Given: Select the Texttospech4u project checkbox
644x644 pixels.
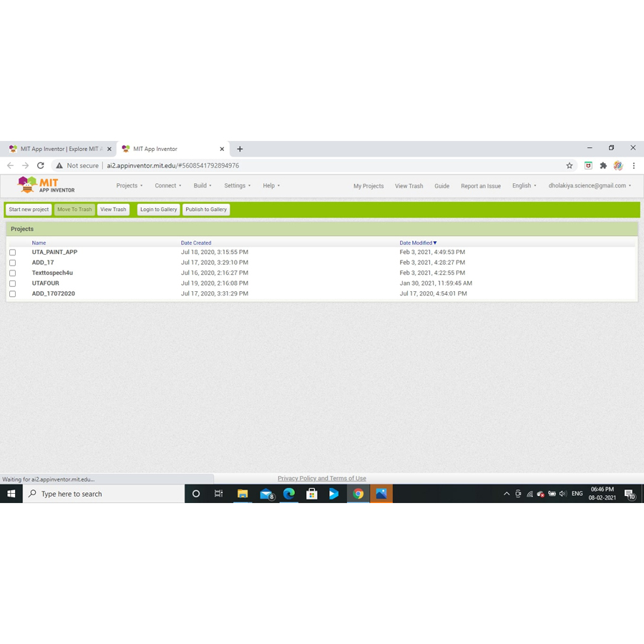Looking at the screenshot, I should point(13,273).
